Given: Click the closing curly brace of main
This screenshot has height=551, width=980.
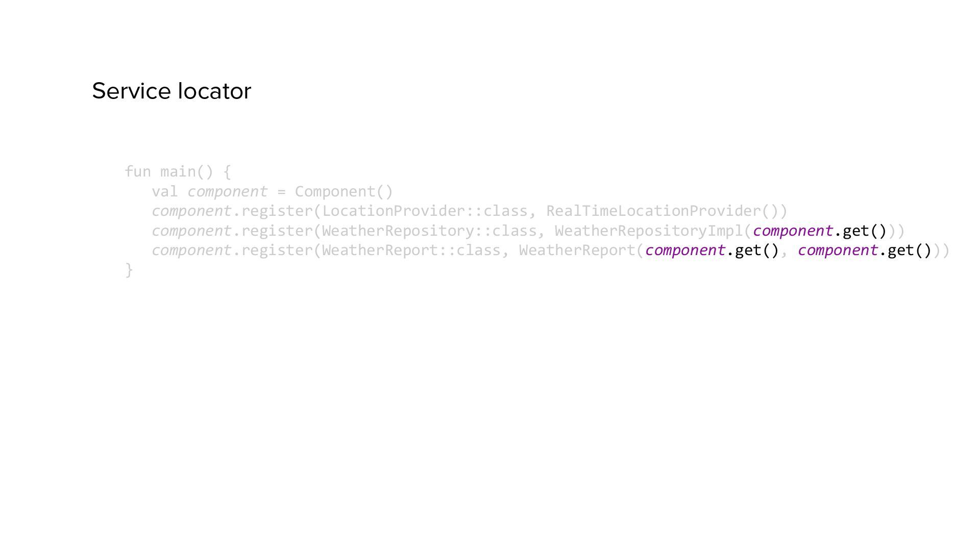Looking at the screenshot, I should click(129, 270).
